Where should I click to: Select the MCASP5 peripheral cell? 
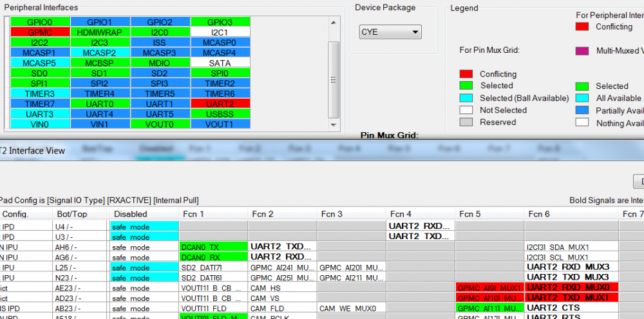(x=40, y=63)
